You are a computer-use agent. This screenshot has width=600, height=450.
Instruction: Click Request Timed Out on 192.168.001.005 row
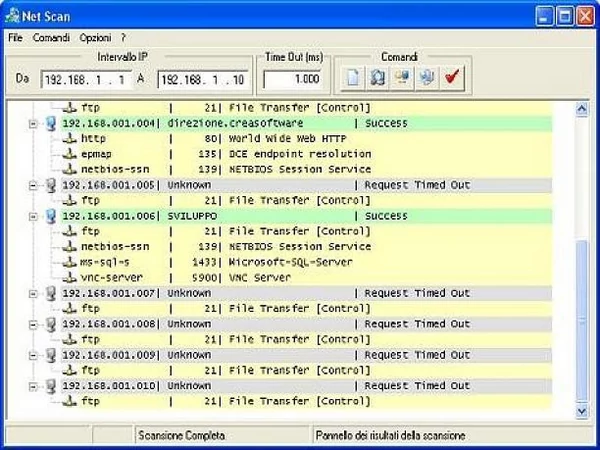pyautogui.click(x=417, y=185)
